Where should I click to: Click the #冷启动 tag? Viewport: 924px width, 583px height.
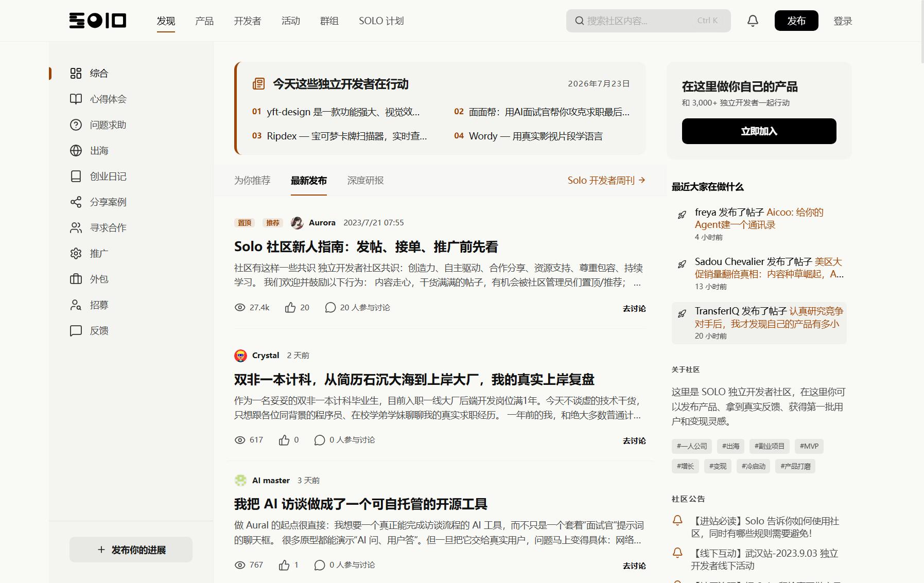tap(753, 466)
